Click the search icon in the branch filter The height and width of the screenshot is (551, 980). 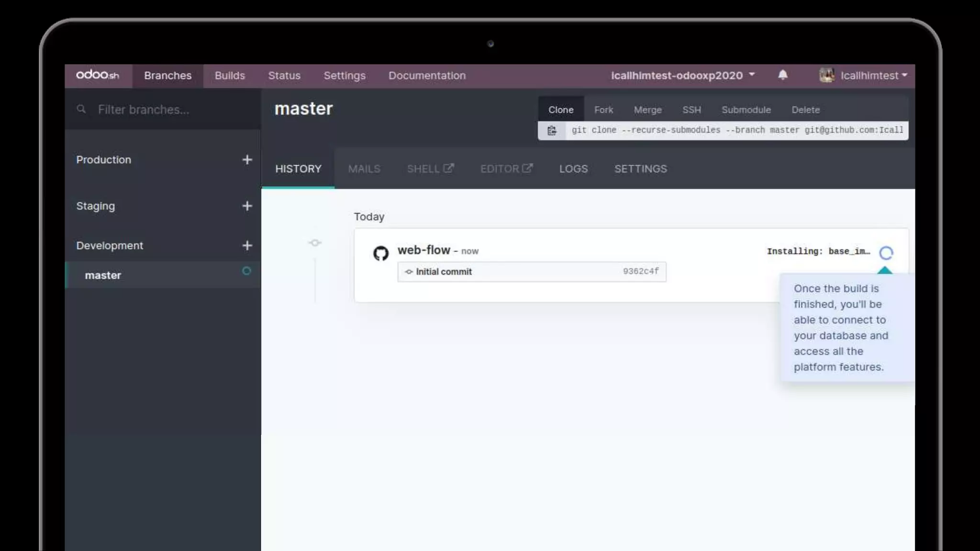coord(81,110)
